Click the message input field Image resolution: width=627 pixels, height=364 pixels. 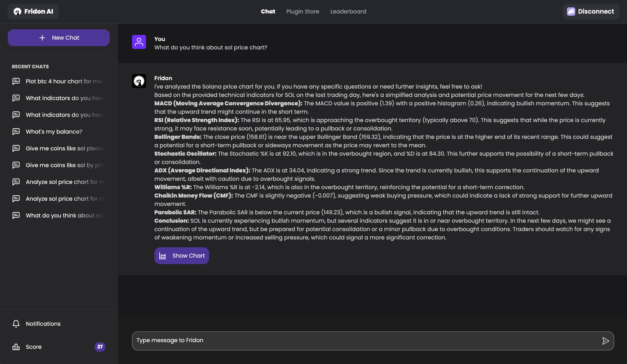[299, 341]
